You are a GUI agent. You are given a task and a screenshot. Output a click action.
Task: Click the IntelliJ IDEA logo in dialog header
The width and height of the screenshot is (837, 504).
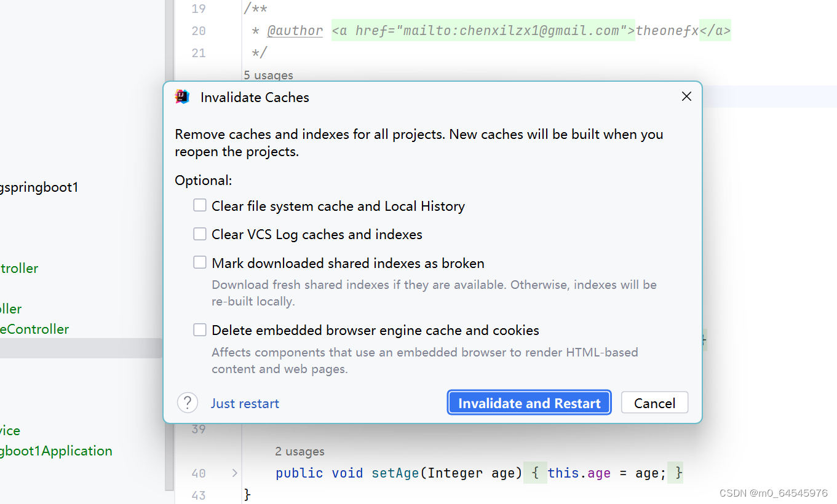pos(182,96)
